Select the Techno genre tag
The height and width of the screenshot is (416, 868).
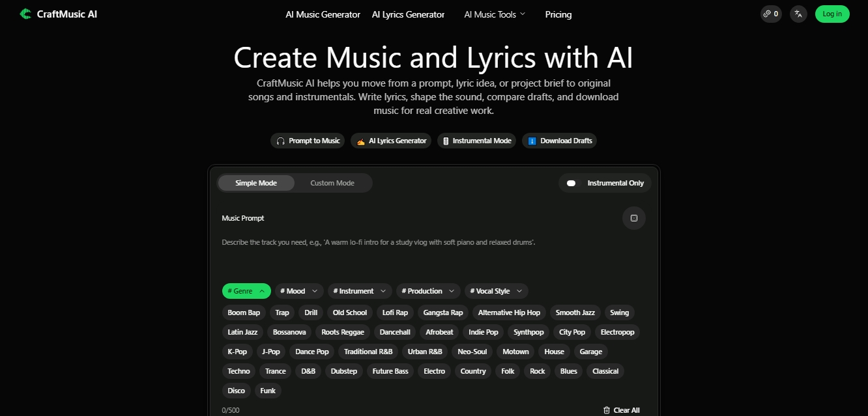(x=239, y=371)
